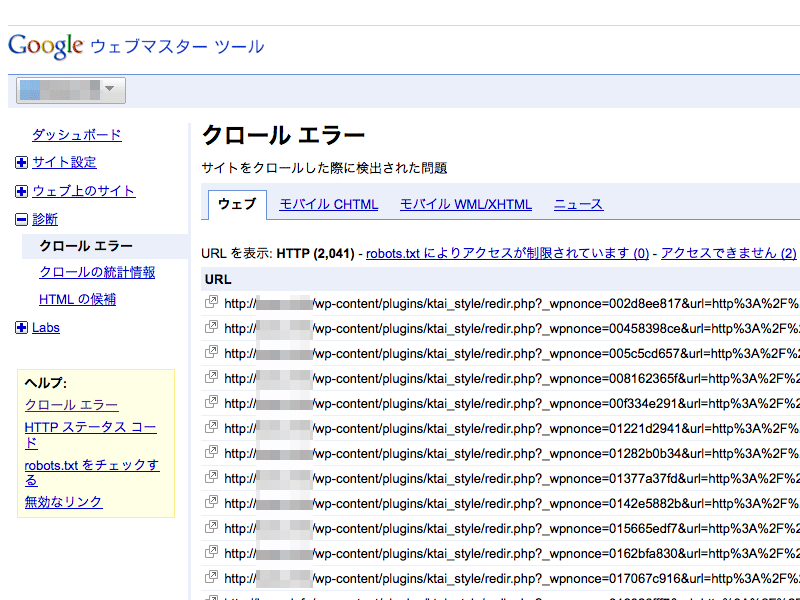Click URL text with wpnonce=01377a37fd
The height and width of the screenshot is (600, 800).
tap(512, 479)
